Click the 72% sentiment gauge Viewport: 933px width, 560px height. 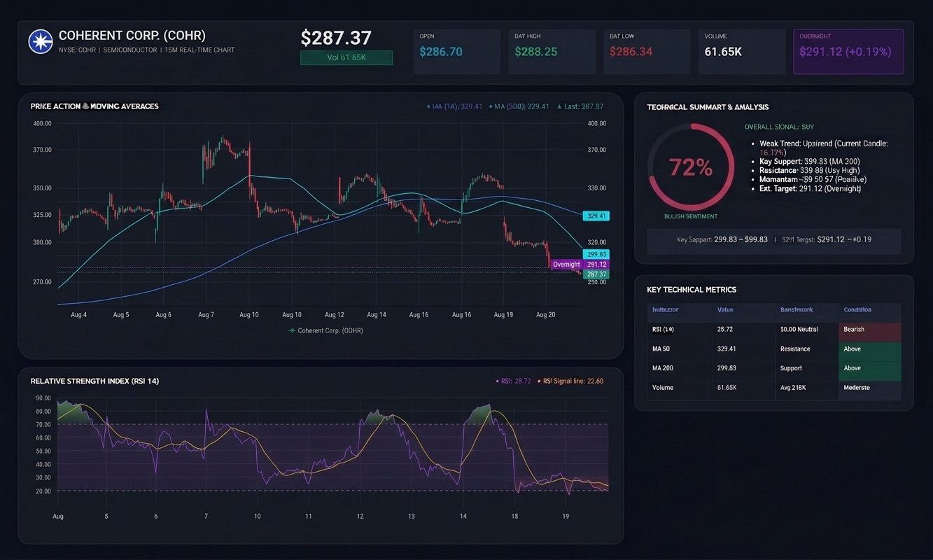(x=690, y=167)
